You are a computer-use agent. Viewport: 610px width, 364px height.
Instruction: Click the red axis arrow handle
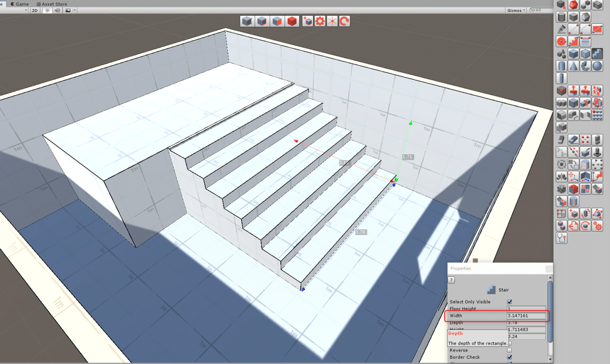click(296, 141)
